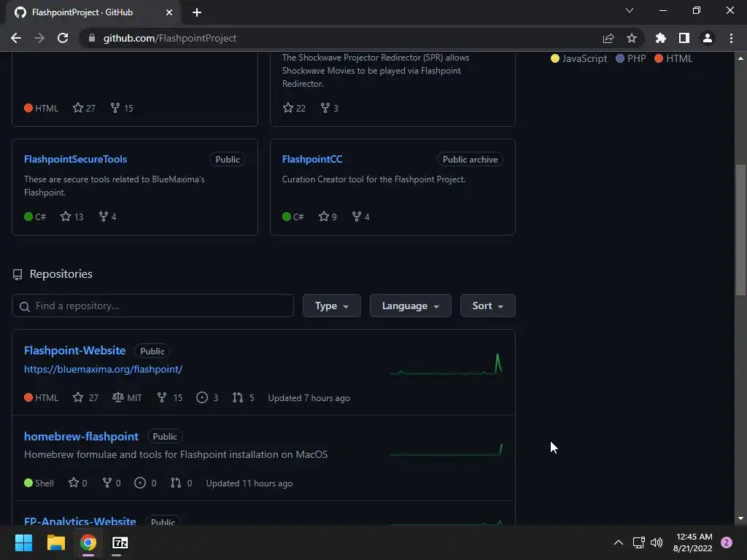Image resolution: width=747 pixels, height=560 pixels.
Task: Click the forks count on homebrew-flashpoint
Action: click(112, 483)
